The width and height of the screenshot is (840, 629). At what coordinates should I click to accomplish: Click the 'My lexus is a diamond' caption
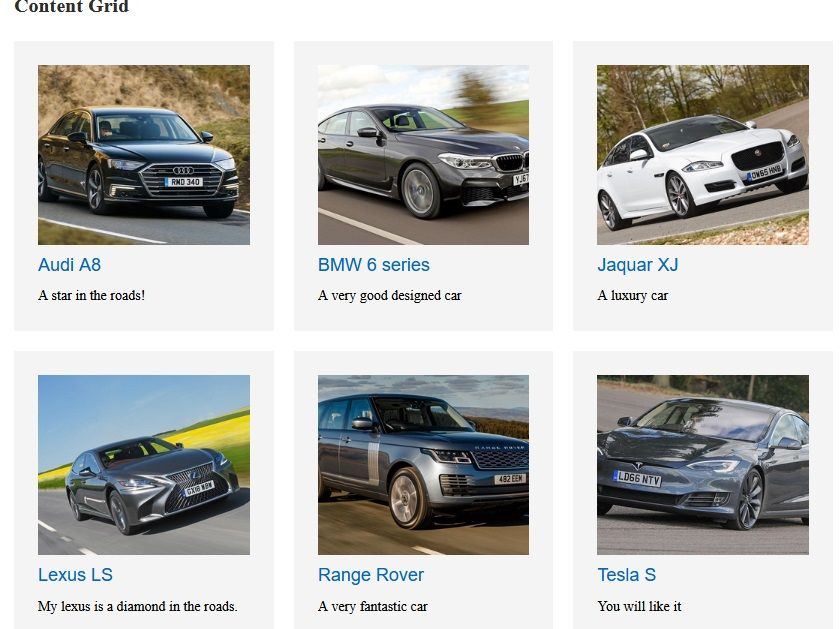138,606
